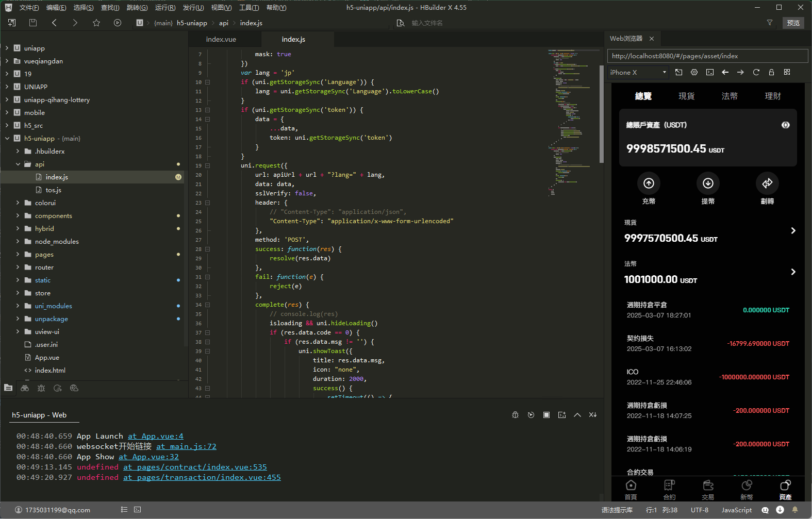This screenshot has width=812, height=519.
Task: Open the 文件(F) menu
Action: [x=29, y=7]
